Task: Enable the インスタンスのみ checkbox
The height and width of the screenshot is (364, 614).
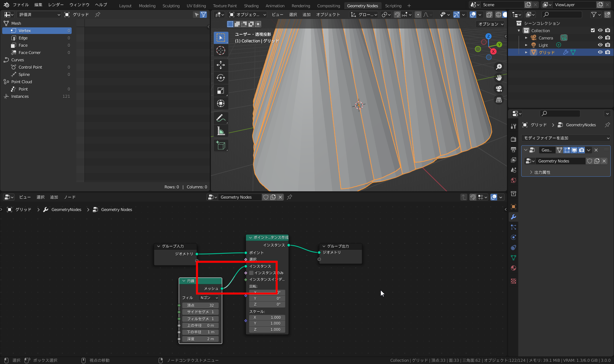Action: click(251, 273)
